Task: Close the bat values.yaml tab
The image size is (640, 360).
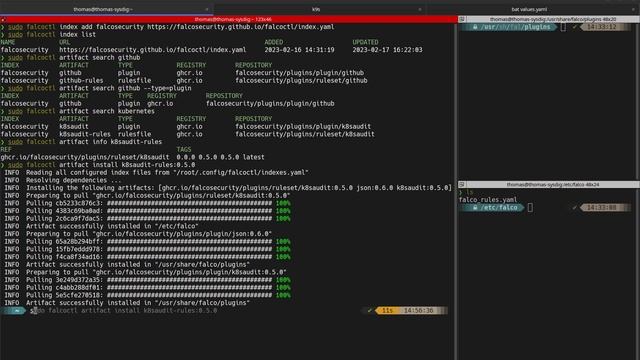Action: (633, 9)
